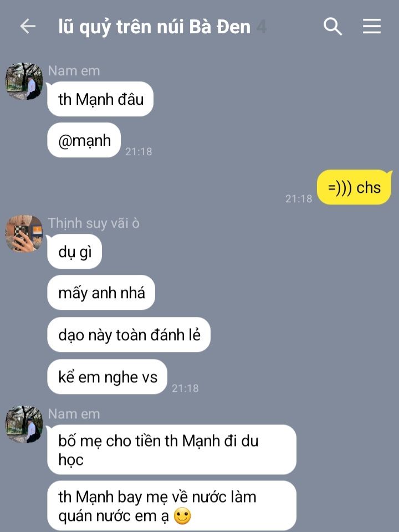399x532 pixels.
Task: Tap the top Nam em sender name
Action: 74,71
